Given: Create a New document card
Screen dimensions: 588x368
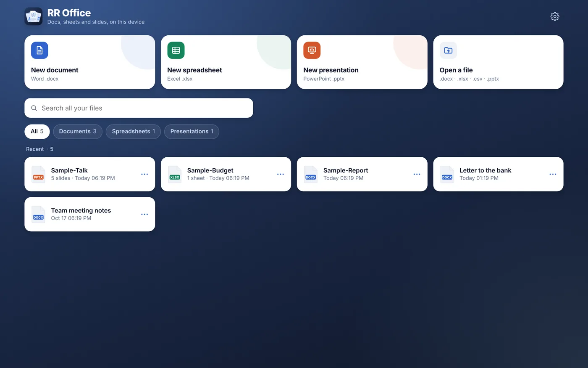Looking at the screenshot, I should (x=90, y=62).
